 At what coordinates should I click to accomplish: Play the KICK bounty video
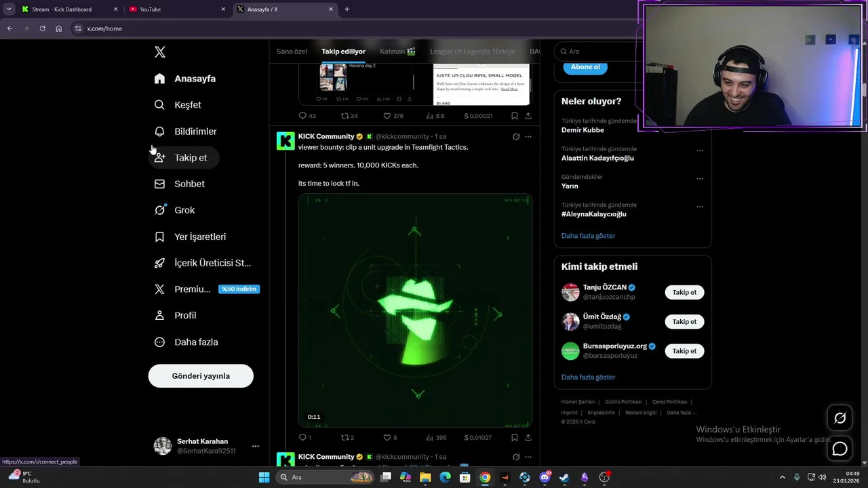tap(415, 311)
